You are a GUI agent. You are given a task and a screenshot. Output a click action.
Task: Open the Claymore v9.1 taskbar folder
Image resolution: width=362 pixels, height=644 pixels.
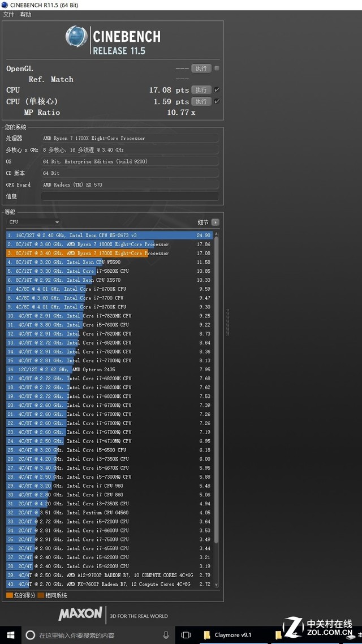[233, 635]
